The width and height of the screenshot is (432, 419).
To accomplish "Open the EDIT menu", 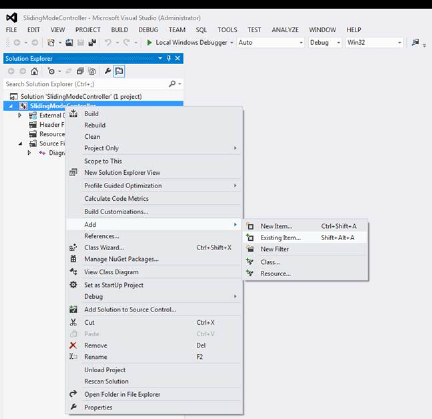I will coord(34,30).
